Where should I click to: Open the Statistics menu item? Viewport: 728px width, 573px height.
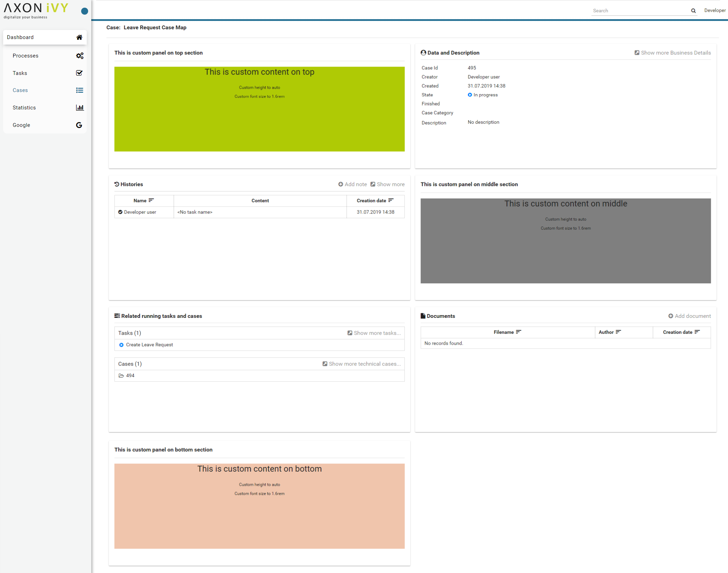24,108
